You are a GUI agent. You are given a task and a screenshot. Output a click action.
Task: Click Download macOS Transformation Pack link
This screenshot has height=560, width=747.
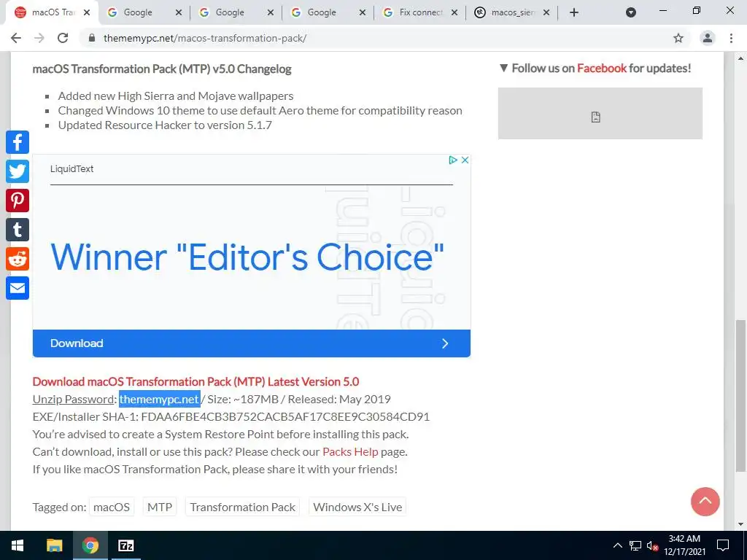coord(196,381)
